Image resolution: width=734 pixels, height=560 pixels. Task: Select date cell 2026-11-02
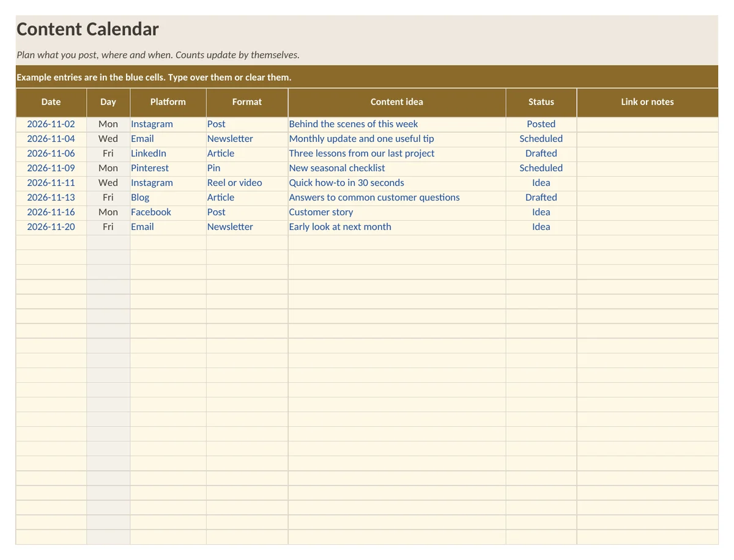[x=51, y=124]
